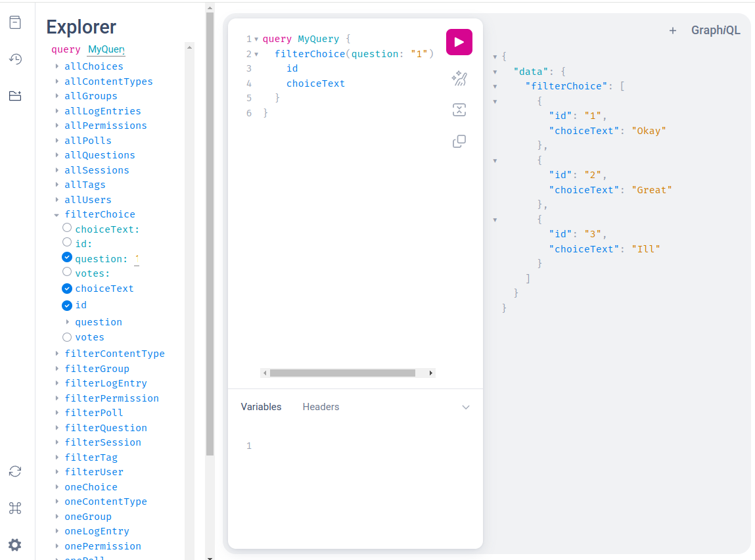Select allSessions in the Explorer tree
The height and width of the screenshot is (560, 755).
pos(97,170)
